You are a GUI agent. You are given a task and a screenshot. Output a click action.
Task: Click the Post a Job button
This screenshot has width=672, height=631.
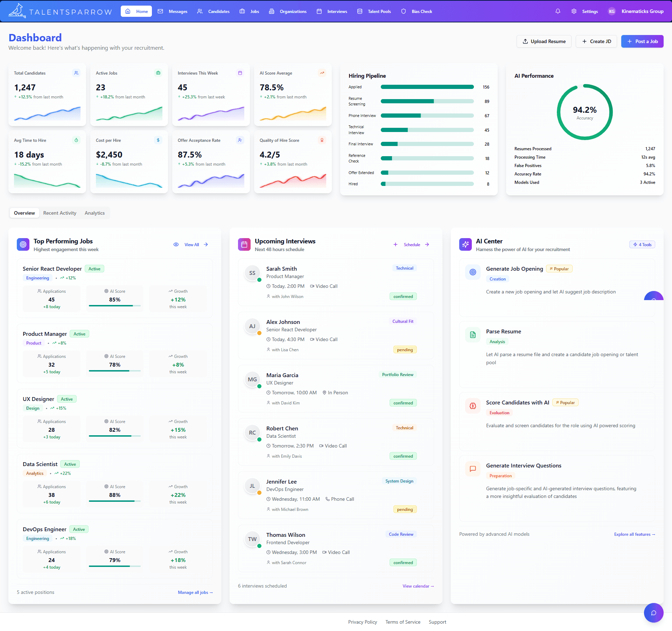642,41
